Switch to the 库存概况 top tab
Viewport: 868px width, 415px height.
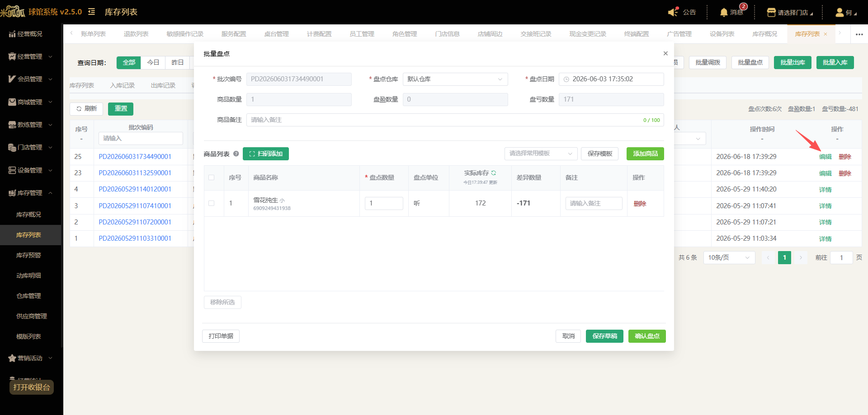pos(764,34)
